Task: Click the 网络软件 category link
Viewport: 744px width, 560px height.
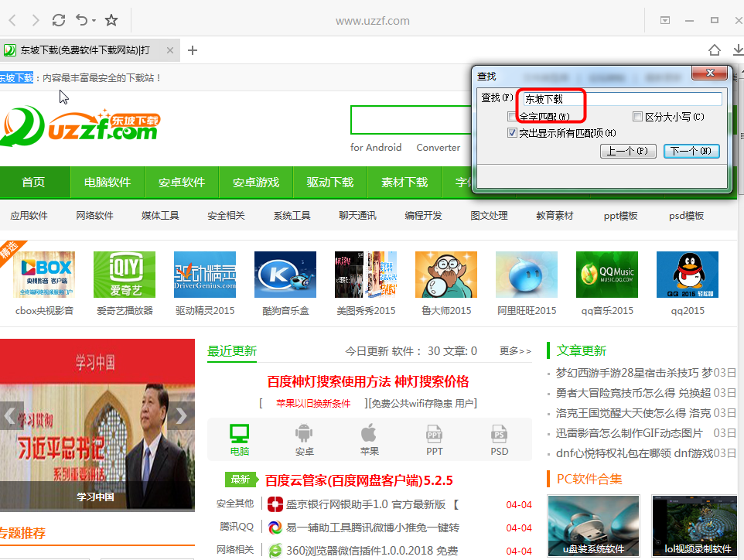Action: (95, 216)
